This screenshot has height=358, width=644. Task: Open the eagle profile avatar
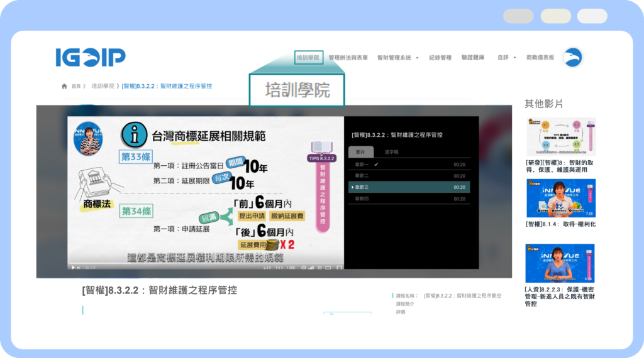(x=572, y=57)
